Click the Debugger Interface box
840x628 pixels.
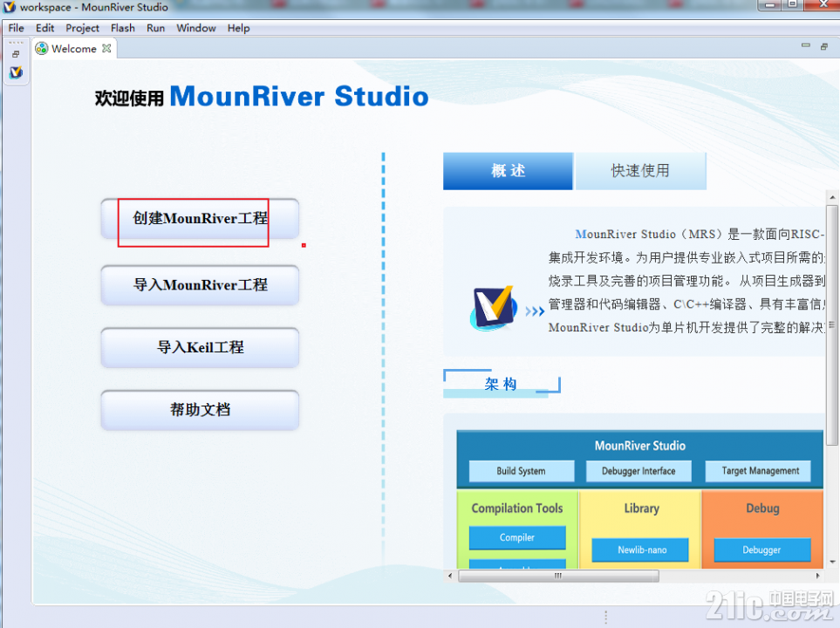click(x=639, y=471)
